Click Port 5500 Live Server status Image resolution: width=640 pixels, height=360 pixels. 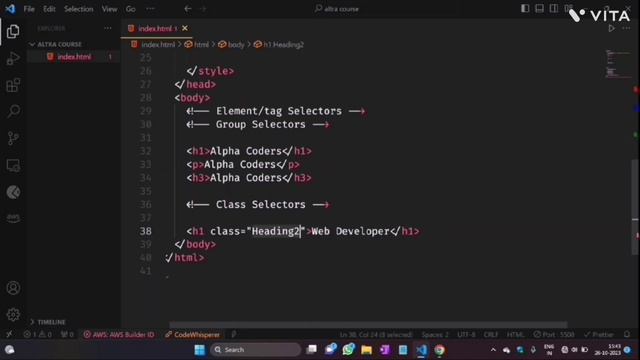(x=554, y=334)
